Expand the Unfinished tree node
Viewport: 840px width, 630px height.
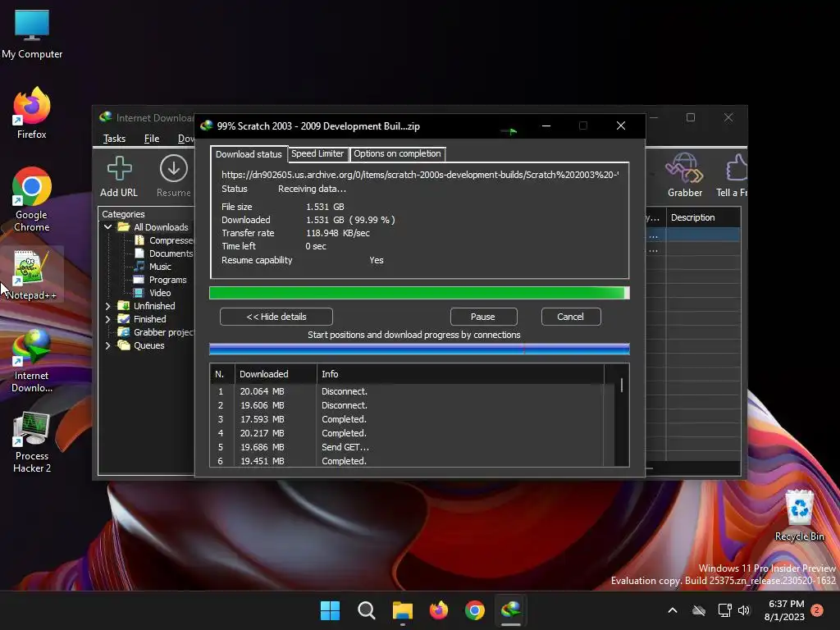point(107,306)
